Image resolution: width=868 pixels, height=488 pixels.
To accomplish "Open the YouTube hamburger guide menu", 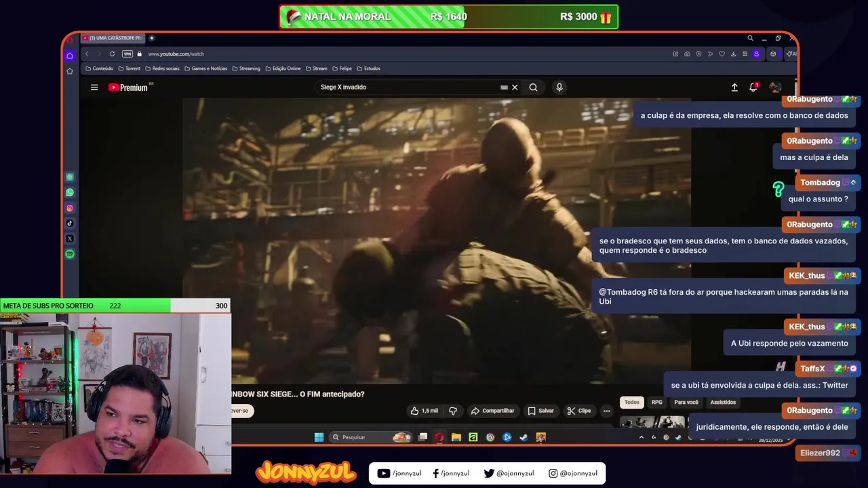I will click(x=94, y=87).
